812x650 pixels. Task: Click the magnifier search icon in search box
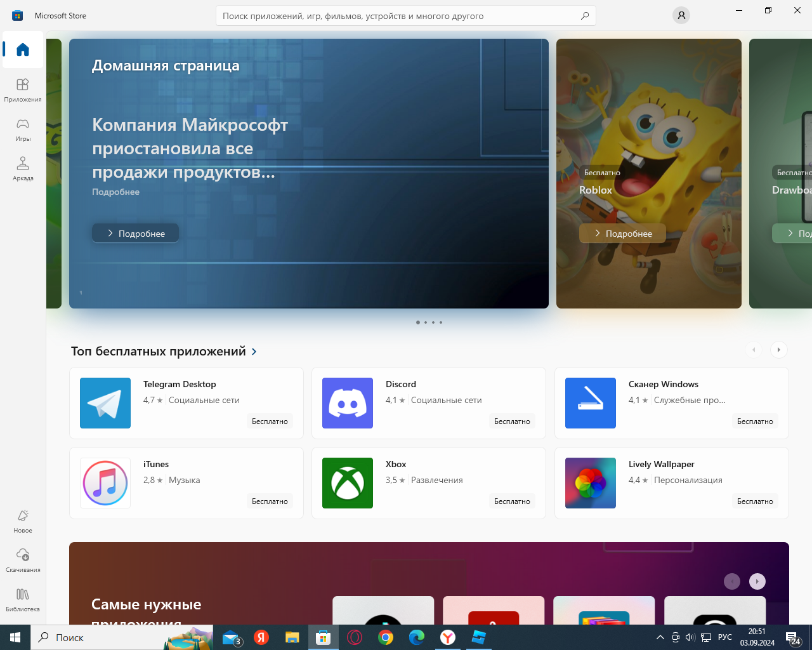585,15
